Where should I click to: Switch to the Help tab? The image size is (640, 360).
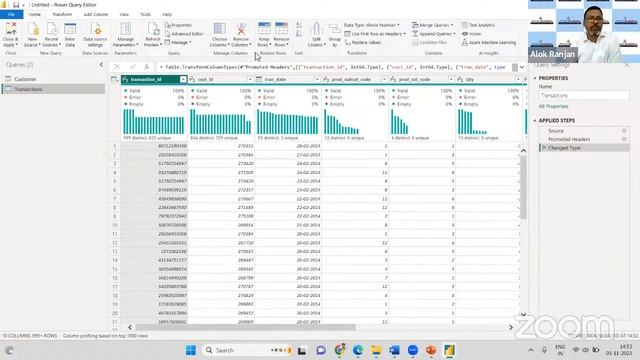[167, 14]
